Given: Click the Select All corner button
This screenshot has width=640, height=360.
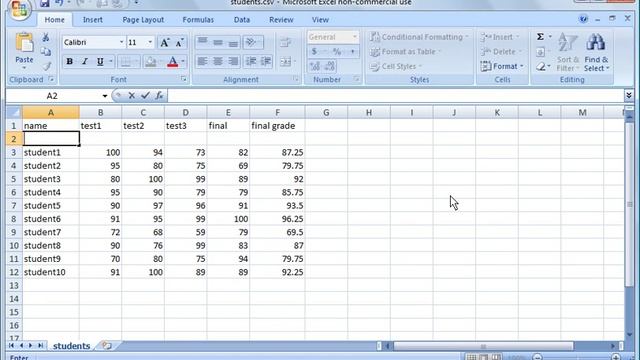Looking at the screenshot, I should pyautogui.click(x=14, y=112).
